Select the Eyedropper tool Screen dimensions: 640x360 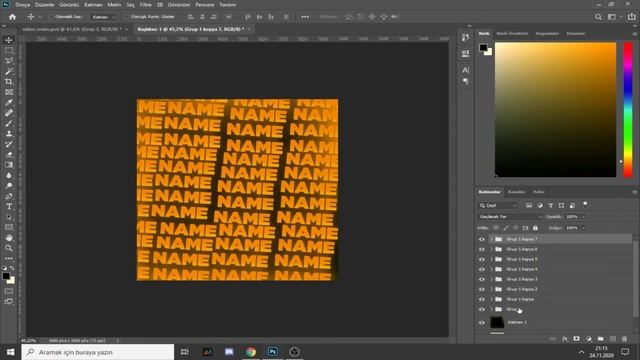click(9, 102)
